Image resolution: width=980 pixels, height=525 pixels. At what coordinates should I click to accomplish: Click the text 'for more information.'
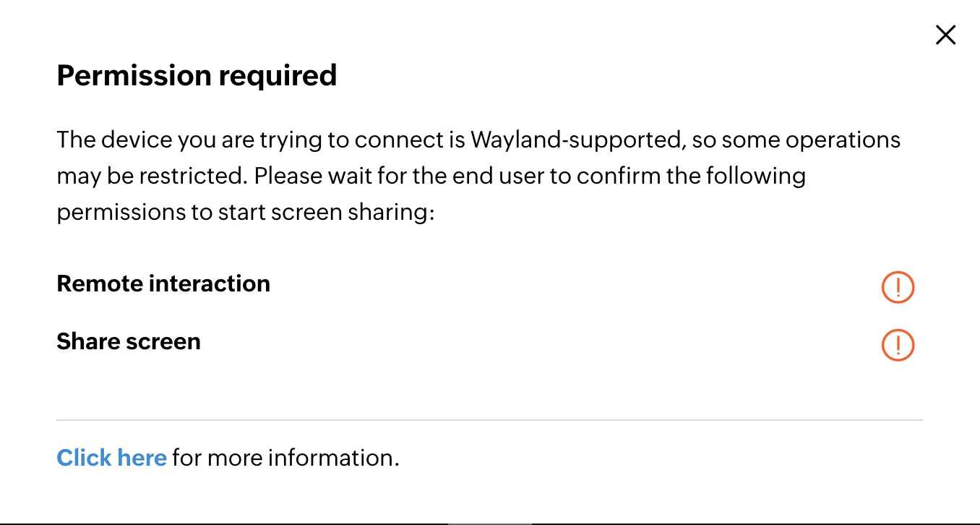click(x=285, y=458)
